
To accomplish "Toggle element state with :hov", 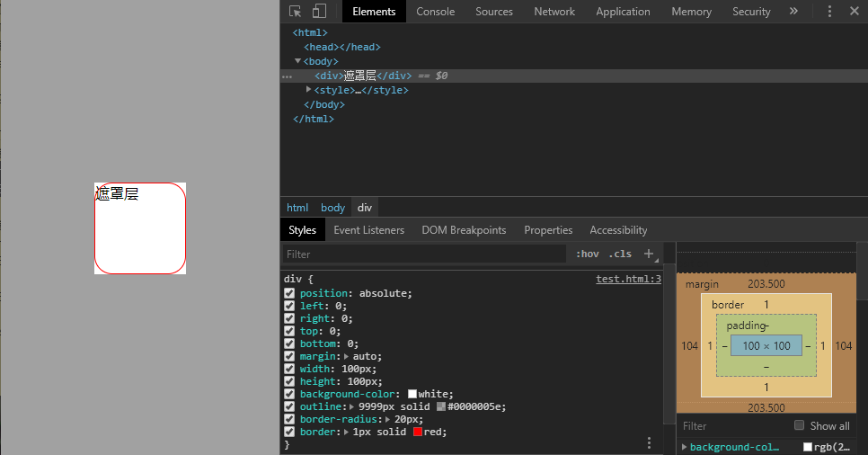I will click(588, 254).
